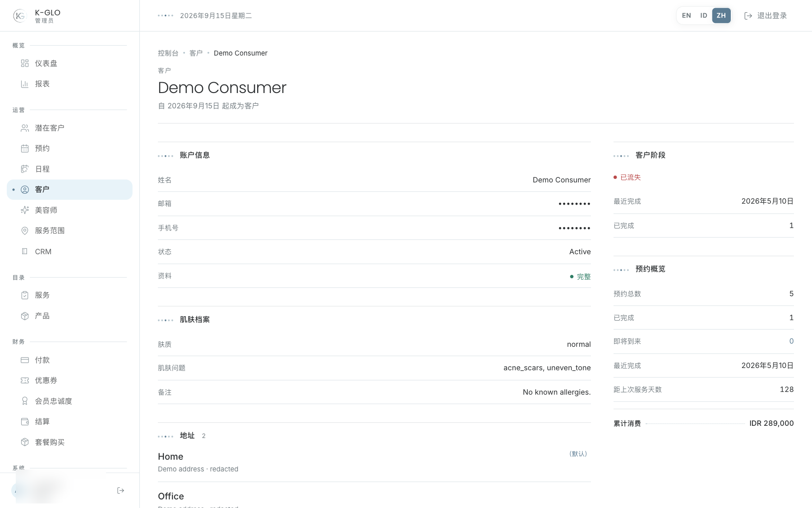Switch language to EN
Screen dimensions: 812x508
pyautogui.click(x=686, y=15)
